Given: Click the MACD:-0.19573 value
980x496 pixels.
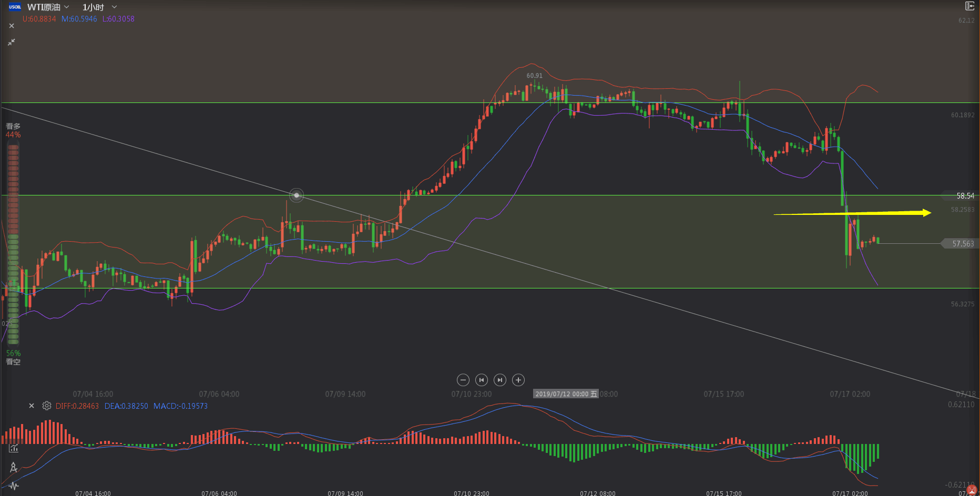Looking at the screenshot, I should point(180,406).
